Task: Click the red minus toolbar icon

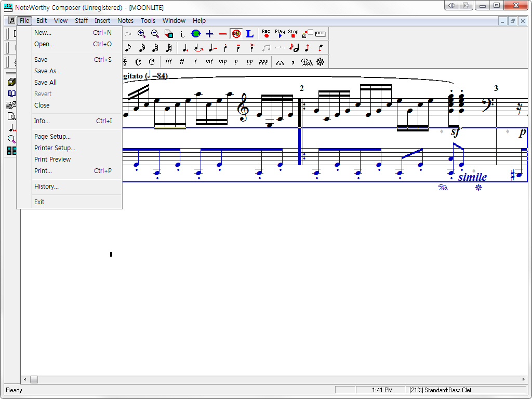Action: 222,34
